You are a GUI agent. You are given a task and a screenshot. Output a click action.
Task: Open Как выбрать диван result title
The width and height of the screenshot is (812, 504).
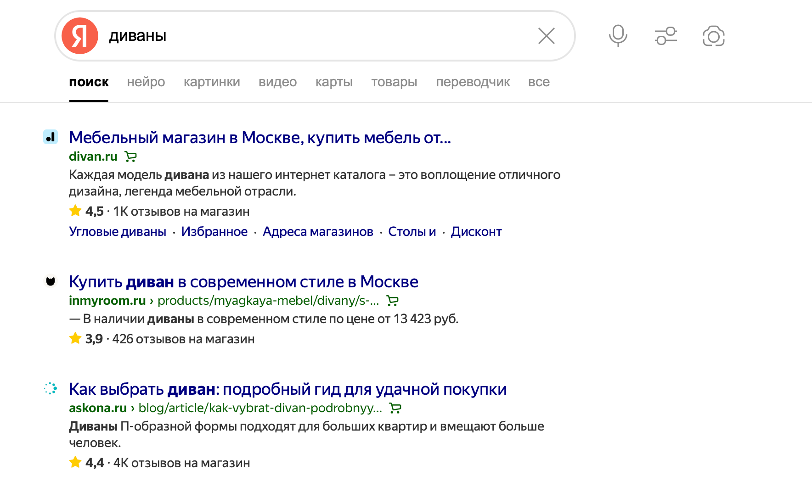(x=288, y=389)
